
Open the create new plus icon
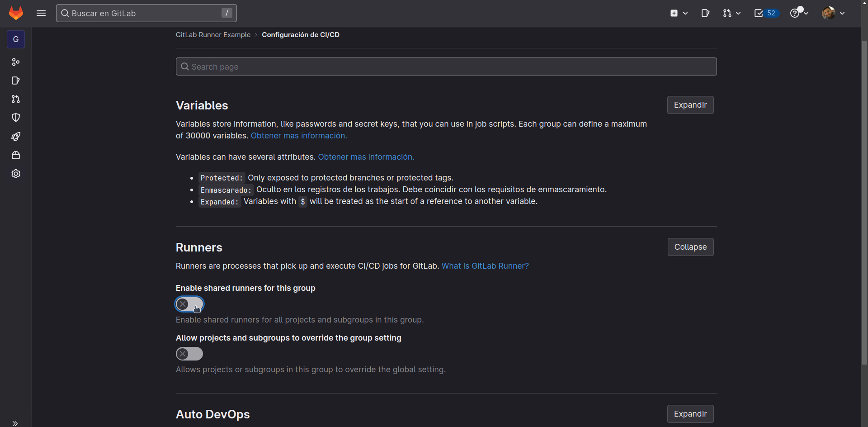[674, 13]
